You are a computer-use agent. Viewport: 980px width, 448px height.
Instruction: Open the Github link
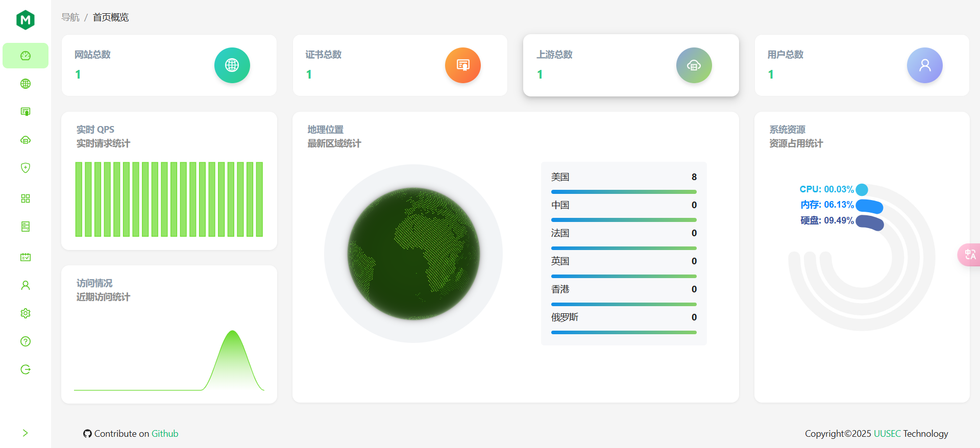click(165, 434)
